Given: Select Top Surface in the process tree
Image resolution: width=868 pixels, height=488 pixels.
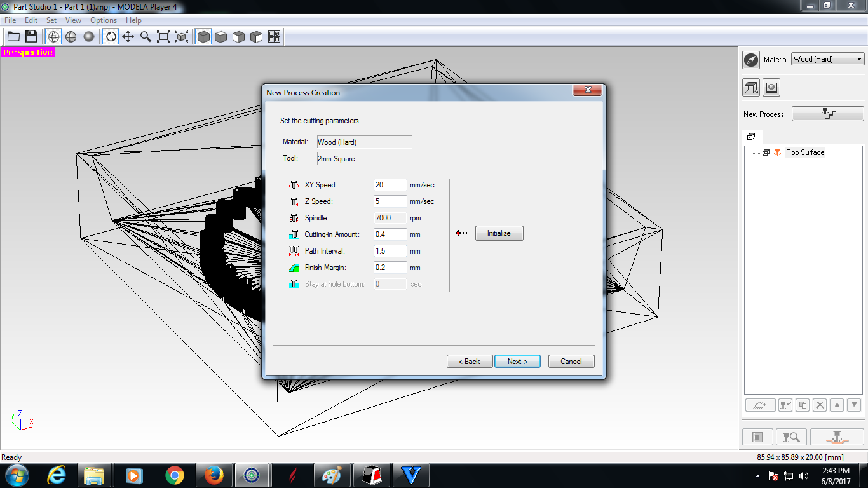Looking at the screenshot, I should point(805,152).
